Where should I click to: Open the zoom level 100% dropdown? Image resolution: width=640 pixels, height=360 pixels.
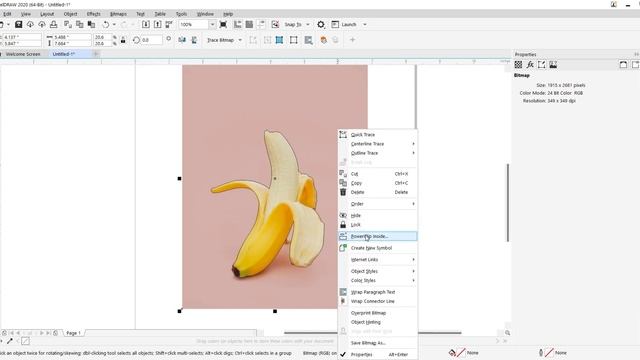pos(212,24)
